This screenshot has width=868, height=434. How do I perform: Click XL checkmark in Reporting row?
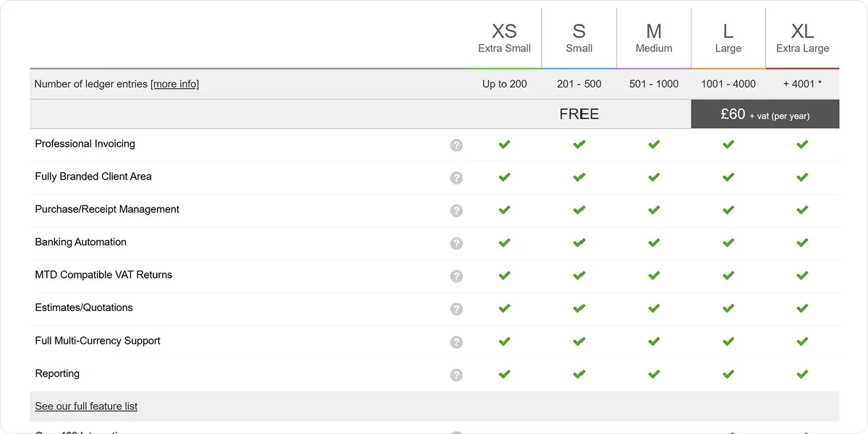[802, 374]
